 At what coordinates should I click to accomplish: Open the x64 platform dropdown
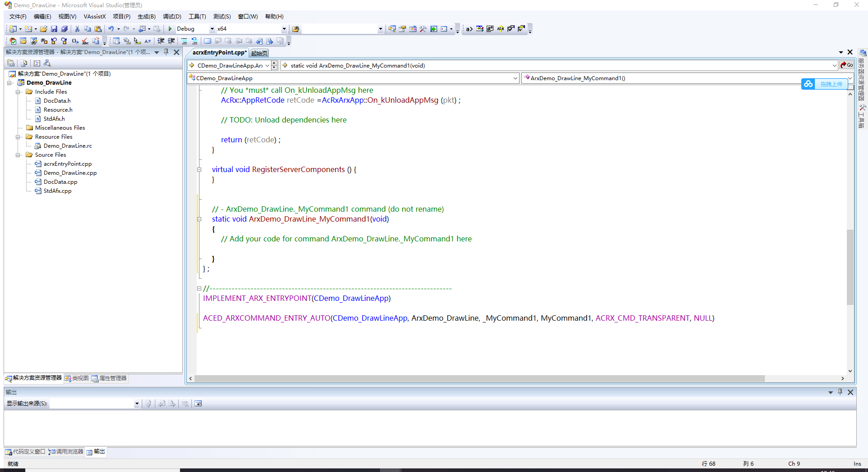284,29
